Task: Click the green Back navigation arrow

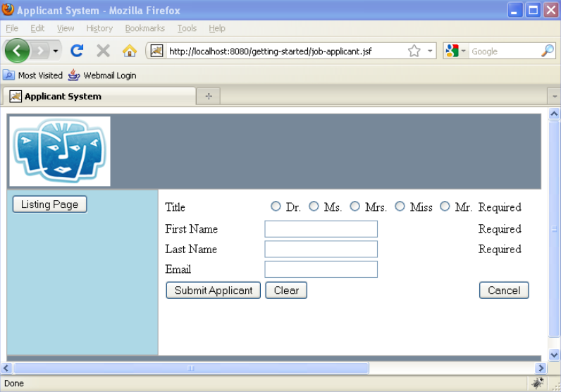Action: pyautogui.click(x=17, y=51)
